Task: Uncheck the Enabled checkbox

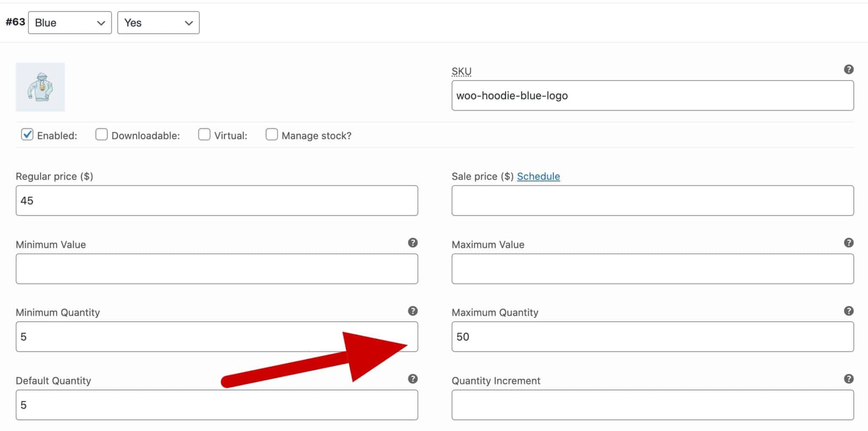Action: coord(27,134)
